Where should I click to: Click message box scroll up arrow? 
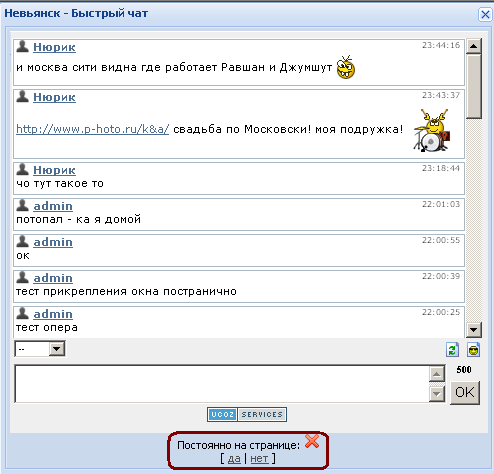pyautogui.click(x=437, y=374)
